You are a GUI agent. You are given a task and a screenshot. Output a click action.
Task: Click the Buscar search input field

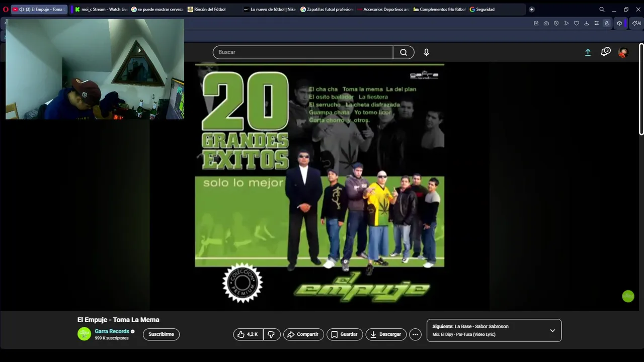[x=303, y=52]
